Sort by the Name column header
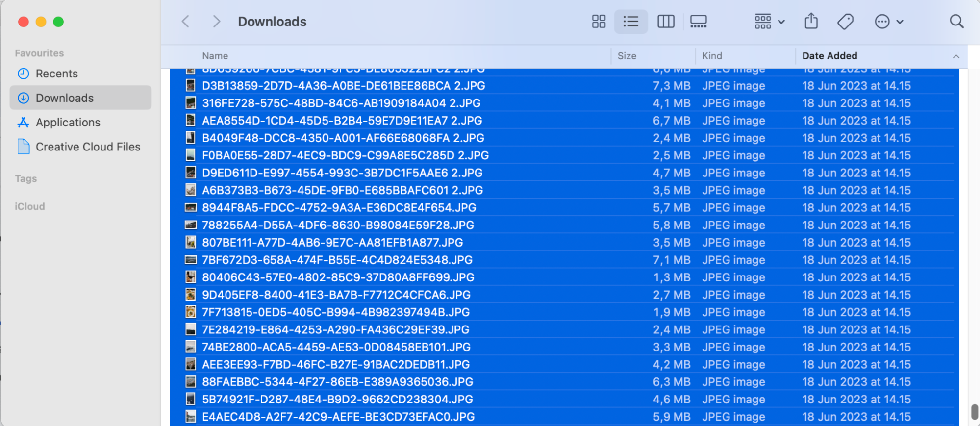 coord(215,56)
